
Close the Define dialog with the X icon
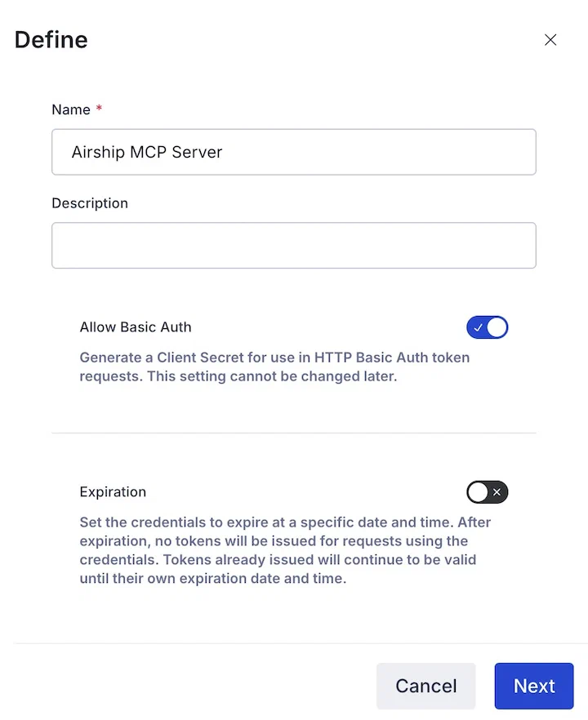point(550,40)
